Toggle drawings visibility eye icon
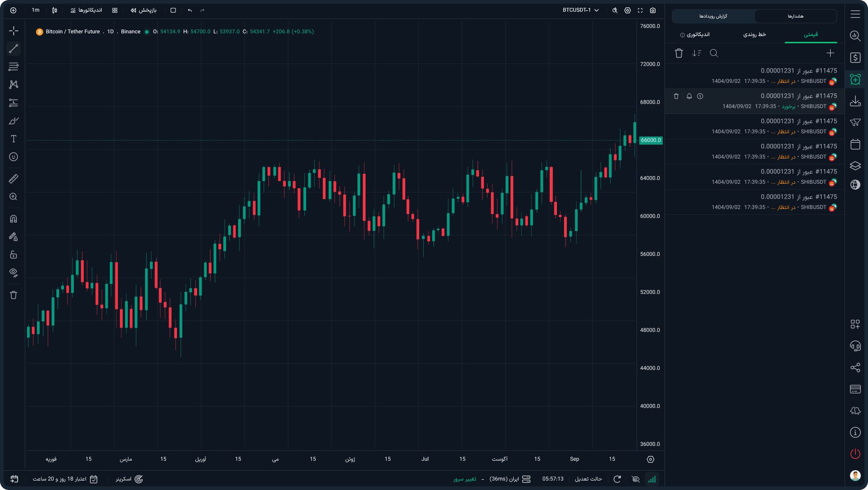Screen dimensions: 868x490 (14, 273)
